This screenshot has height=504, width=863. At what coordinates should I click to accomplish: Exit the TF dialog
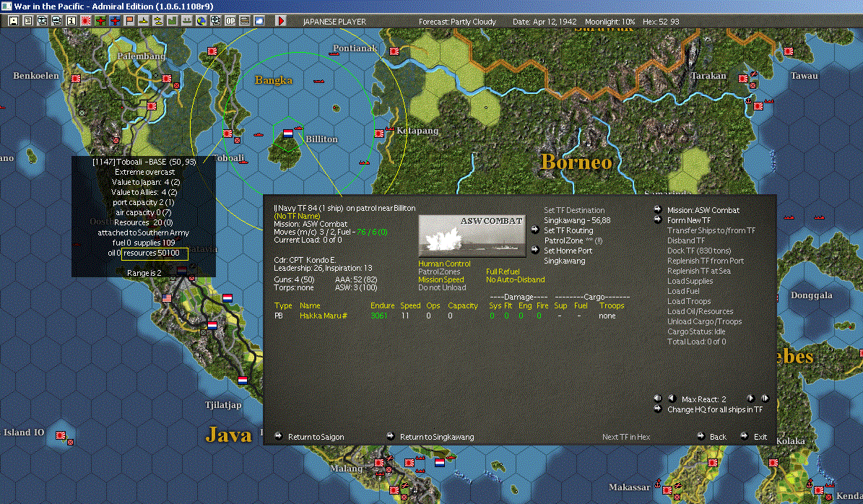pyautogui.click(x=760, y=437)
